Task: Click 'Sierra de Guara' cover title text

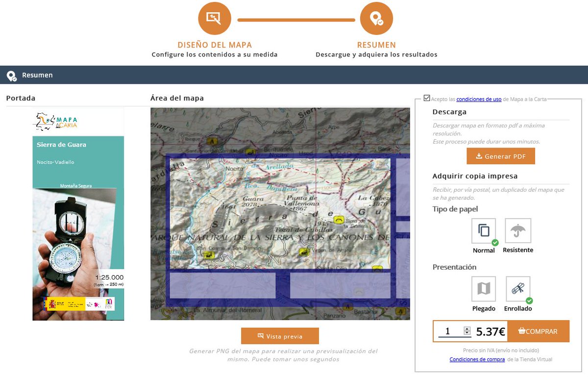Action: point(61,145)
